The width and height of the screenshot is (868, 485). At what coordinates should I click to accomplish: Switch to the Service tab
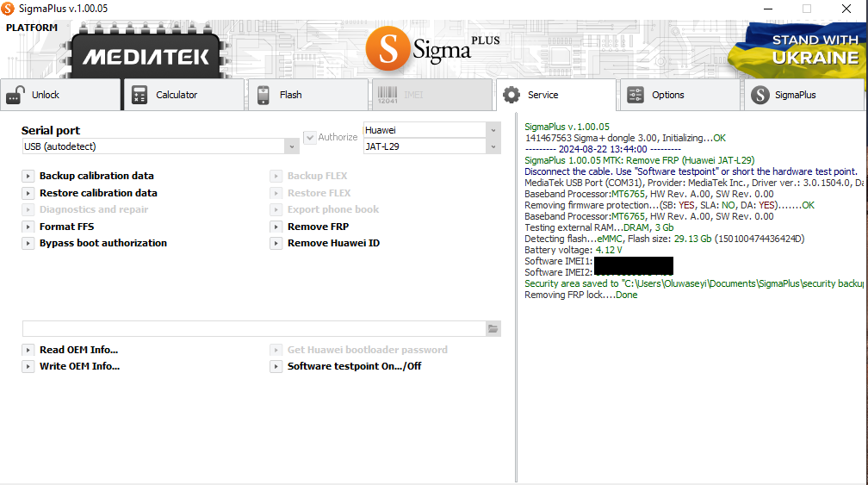555,95
